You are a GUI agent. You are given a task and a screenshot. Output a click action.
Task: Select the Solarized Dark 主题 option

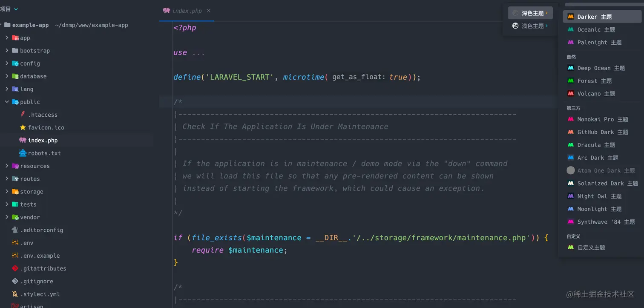602,183
